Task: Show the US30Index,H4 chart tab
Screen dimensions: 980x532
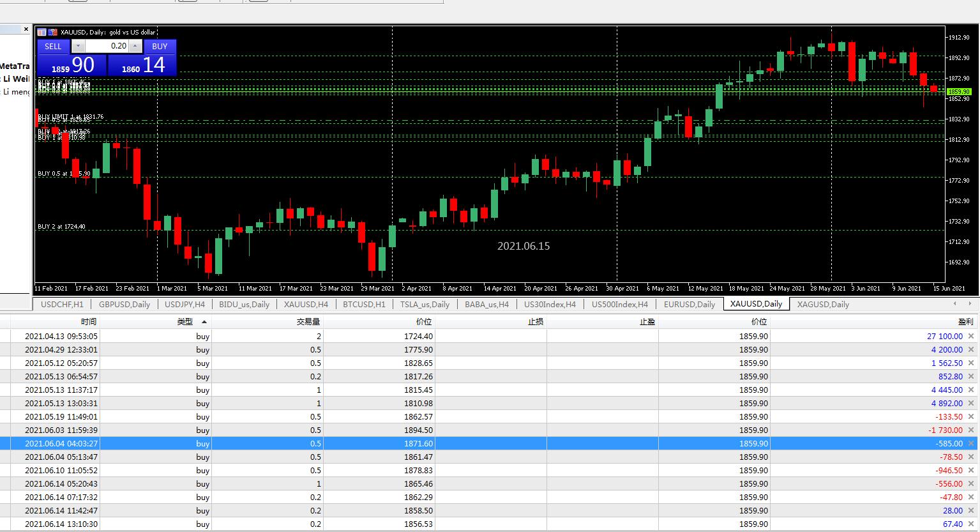Action: (550, 304)
